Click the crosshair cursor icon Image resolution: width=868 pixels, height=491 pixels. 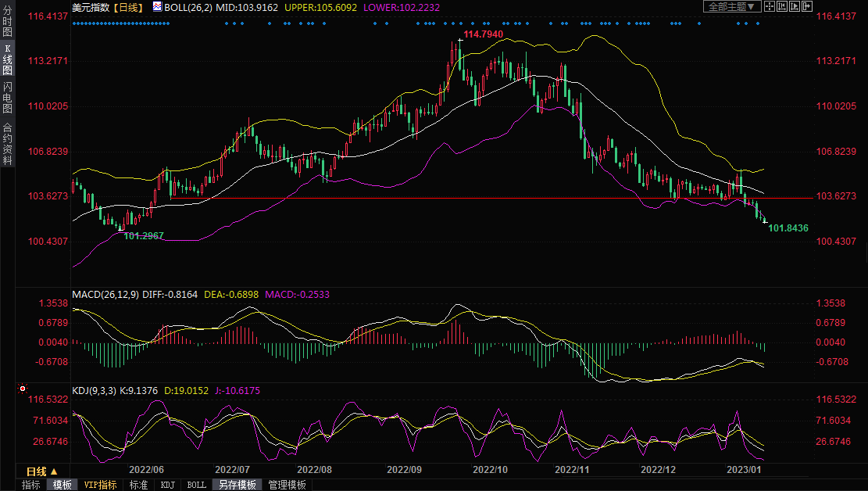coord(770,6)
